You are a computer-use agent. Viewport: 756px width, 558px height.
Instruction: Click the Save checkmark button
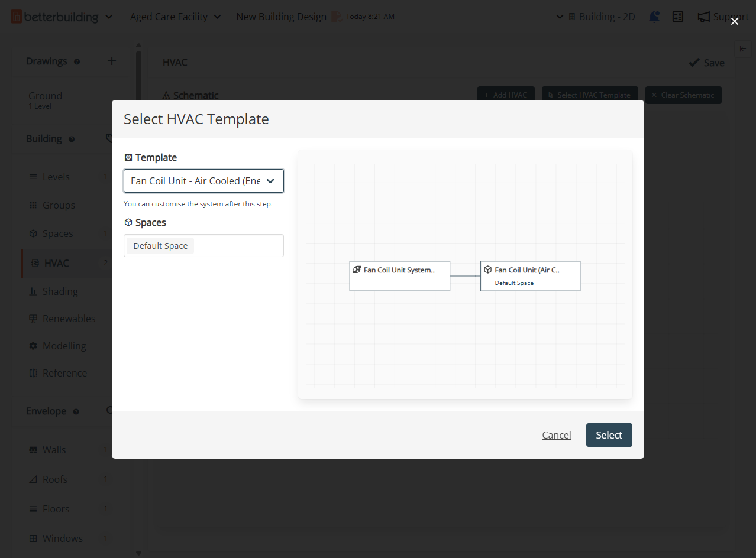click(706, 63)
